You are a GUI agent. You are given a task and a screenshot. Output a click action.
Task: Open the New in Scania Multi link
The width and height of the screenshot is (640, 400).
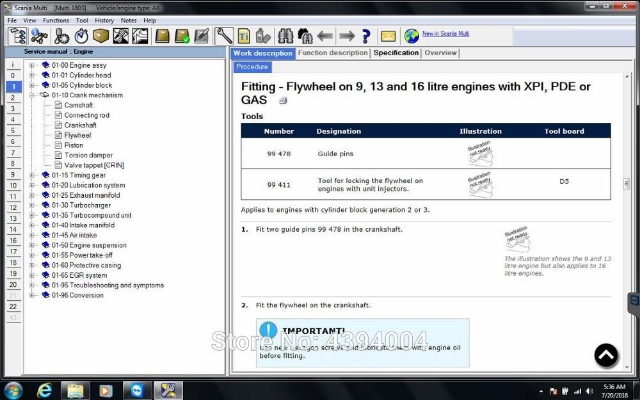(445, 33)
